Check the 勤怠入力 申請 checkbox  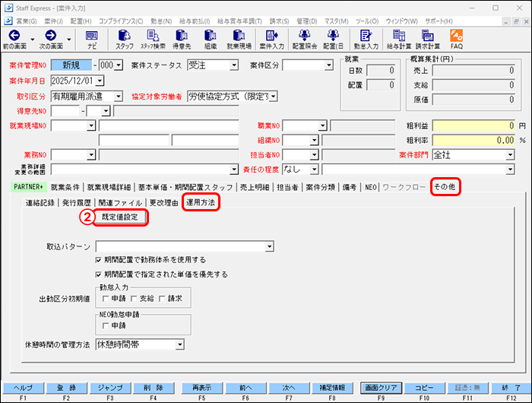point(106,299)
